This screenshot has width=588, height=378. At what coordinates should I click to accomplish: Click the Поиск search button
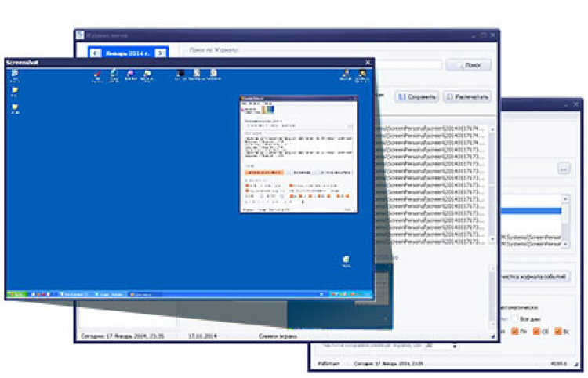(x=468, y=65)
